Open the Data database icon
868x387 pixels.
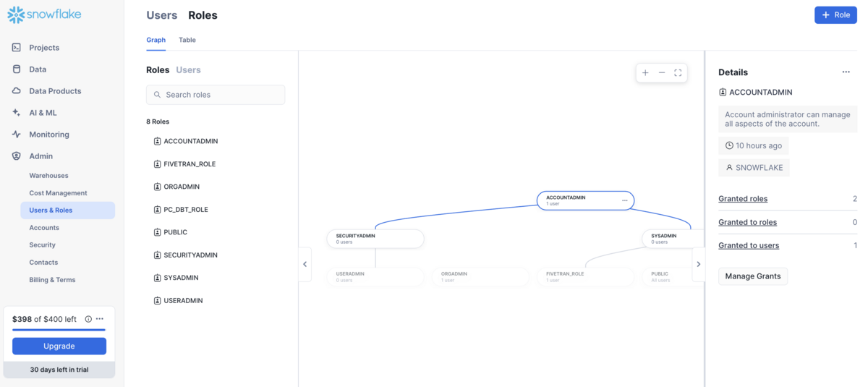[x=17, y=69]
